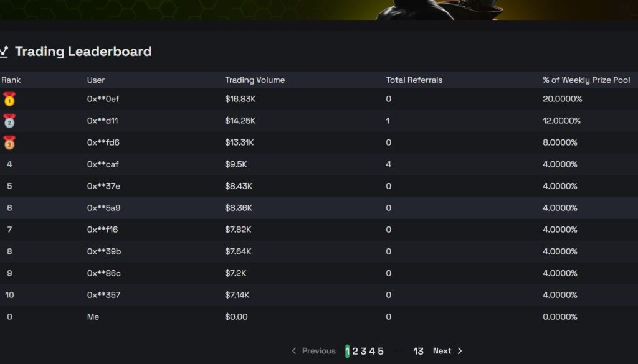Go to the Previous leaderboard page
The width and height of the screenshot is (638, 364).
[318, 351]
